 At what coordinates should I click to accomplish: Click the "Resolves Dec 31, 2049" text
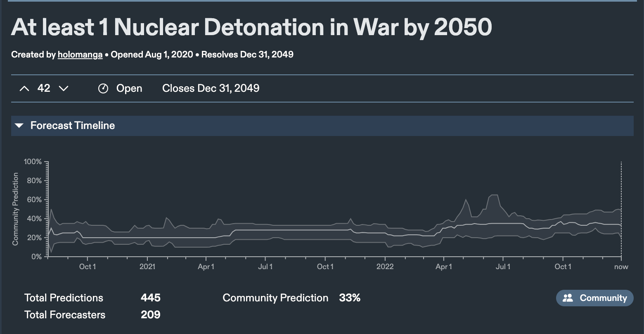(247, 55)
